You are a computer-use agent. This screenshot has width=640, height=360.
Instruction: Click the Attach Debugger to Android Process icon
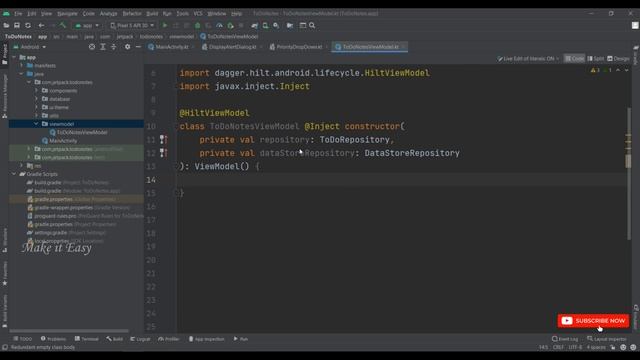pos(230,25)
